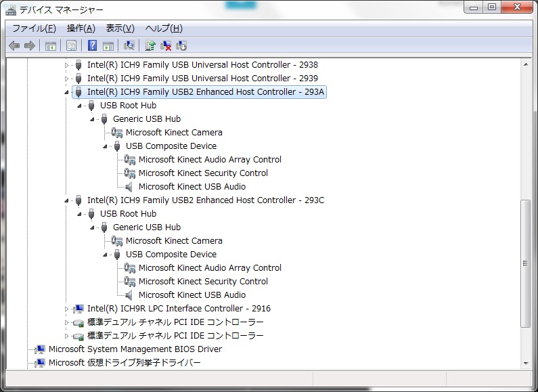This screenshot has width=538, height=392.
Task: Click the Forward arrow toolbar icon
Action: click(29, 45)
